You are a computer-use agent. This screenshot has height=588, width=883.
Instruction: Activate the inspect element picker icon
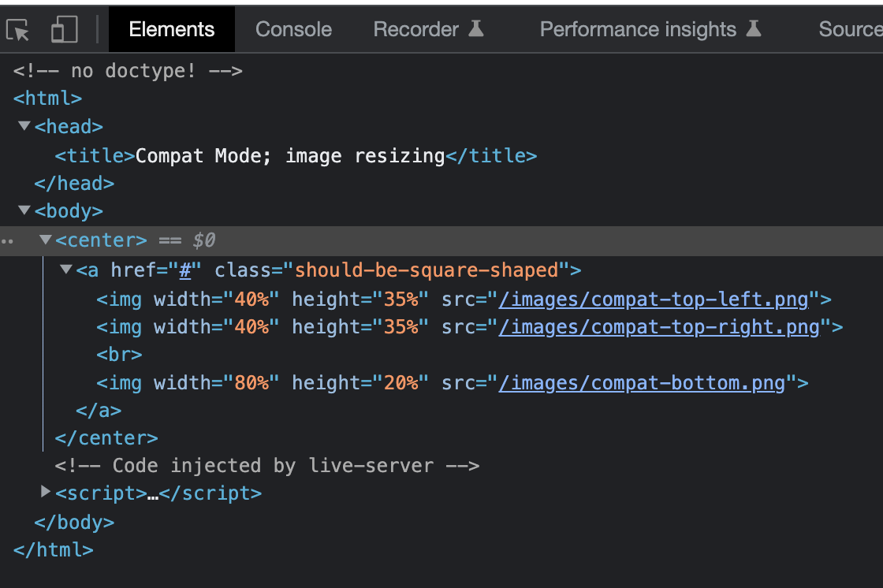17,30
